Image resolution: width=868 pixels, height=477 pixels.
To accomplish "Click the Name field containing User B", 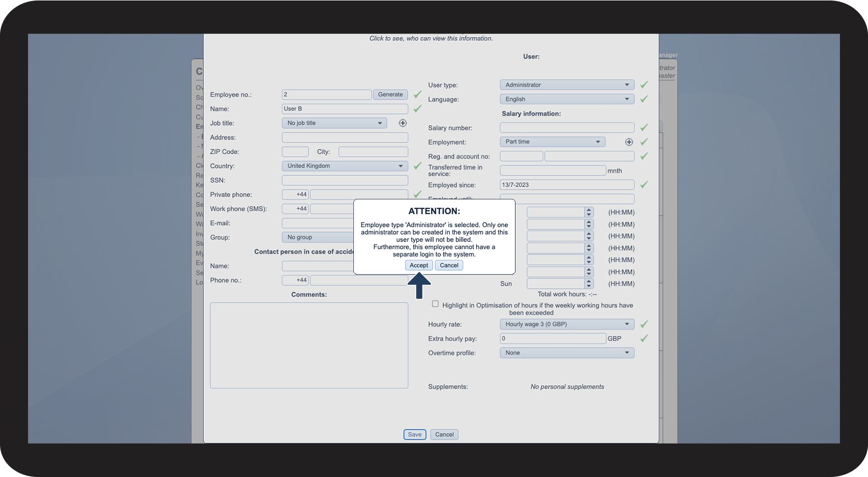I will point(345,109).
